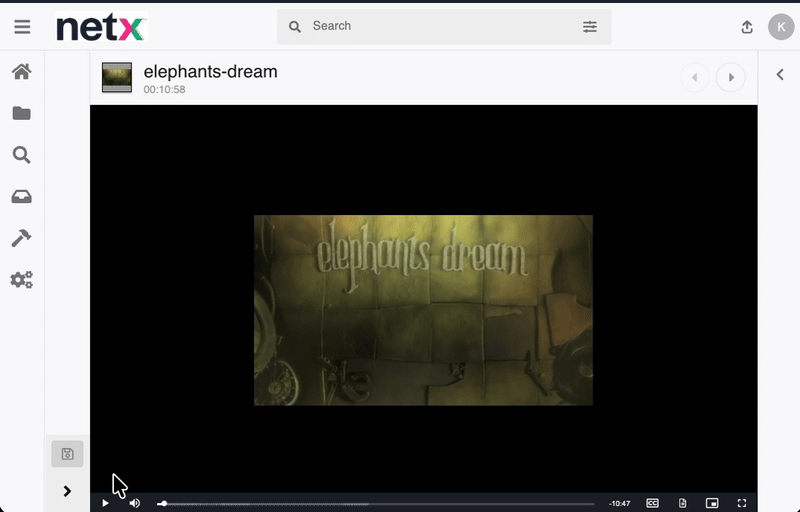This screenshot has height=512, width=800.
Task: Expand the left panel chevron
Action: click(67, 491)
